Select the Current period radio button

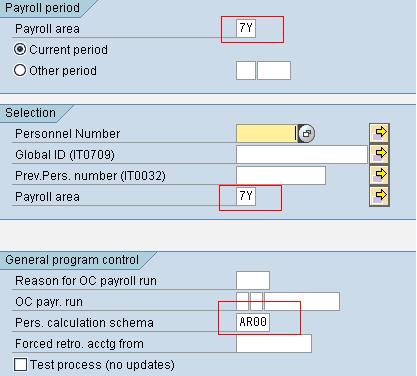[x=20, y=50]
